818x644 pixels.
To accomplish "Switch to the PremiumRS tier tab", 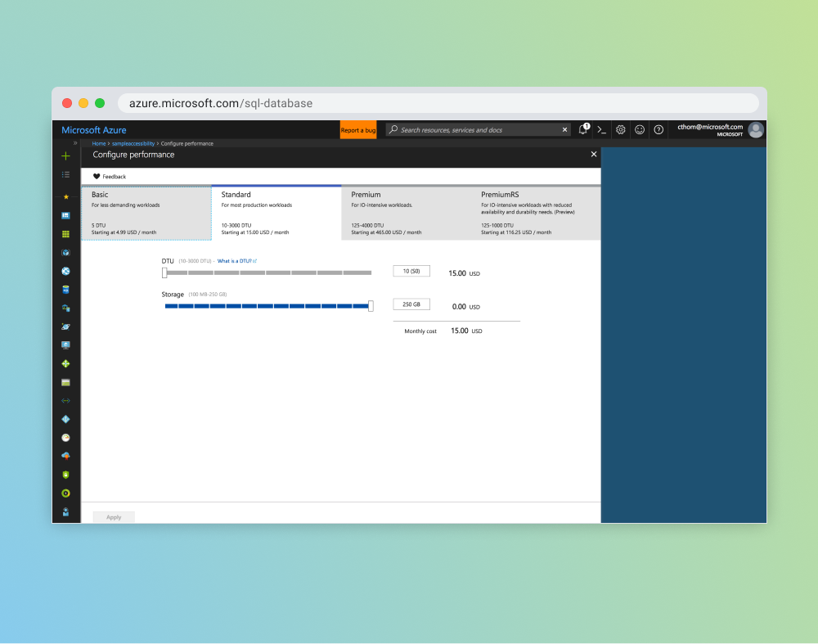I will pos(536,213).
